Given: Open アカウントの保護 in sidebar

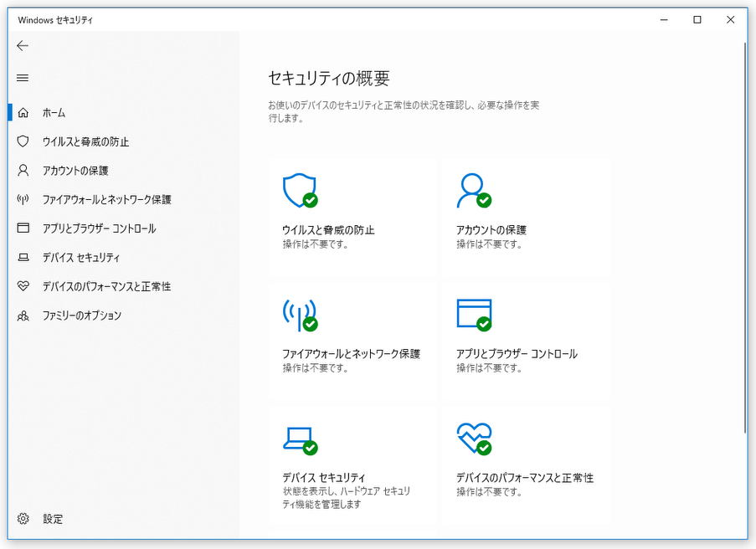Looking at the screenshot, I should 75,171.
